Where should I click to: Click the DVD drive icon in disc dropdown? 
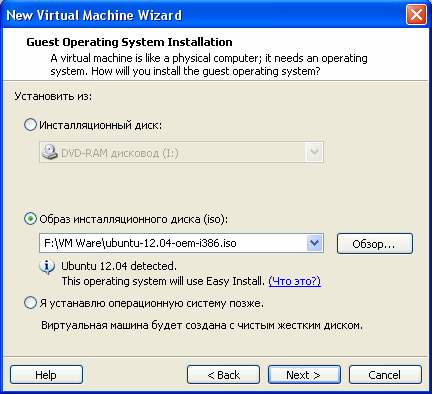coord(50,152)
